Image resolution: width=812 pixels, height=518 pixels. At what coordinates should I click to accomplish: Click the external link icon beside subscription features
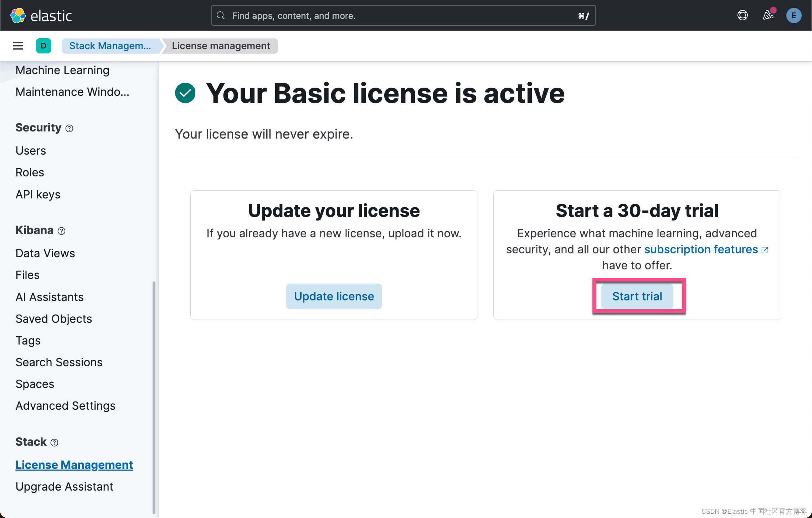tap(765, 250)
